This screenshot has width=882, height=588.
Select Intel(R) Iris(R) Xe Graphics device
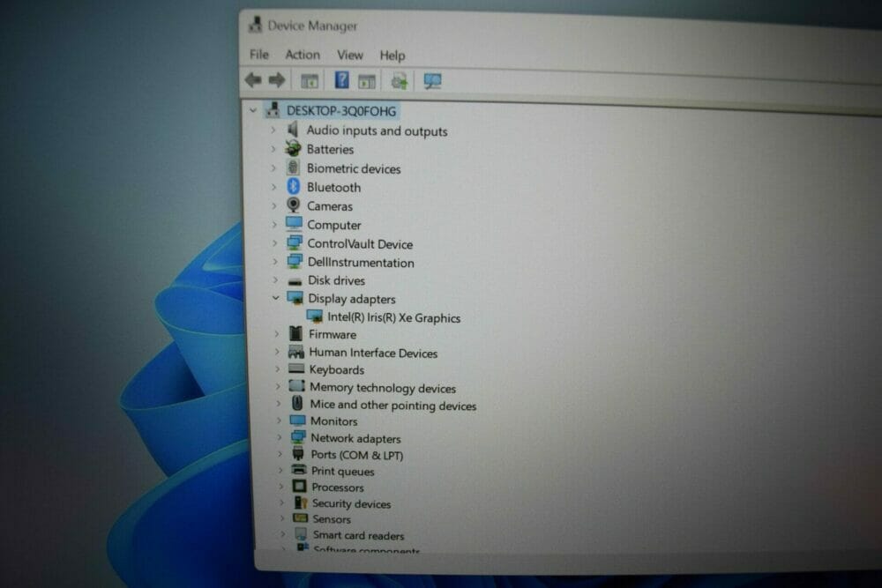(x=393, y=317)
